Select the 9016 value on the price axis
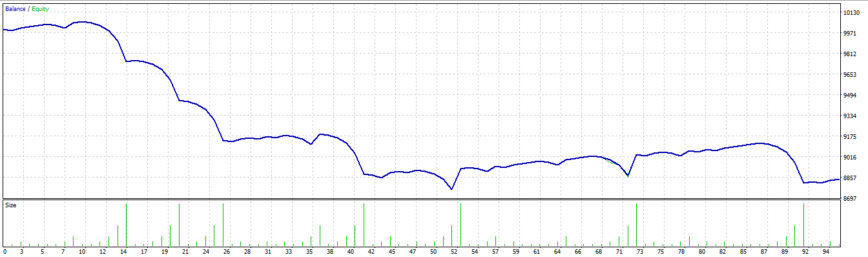This screenshot has height=257, width=868. [x=849, y=158]
